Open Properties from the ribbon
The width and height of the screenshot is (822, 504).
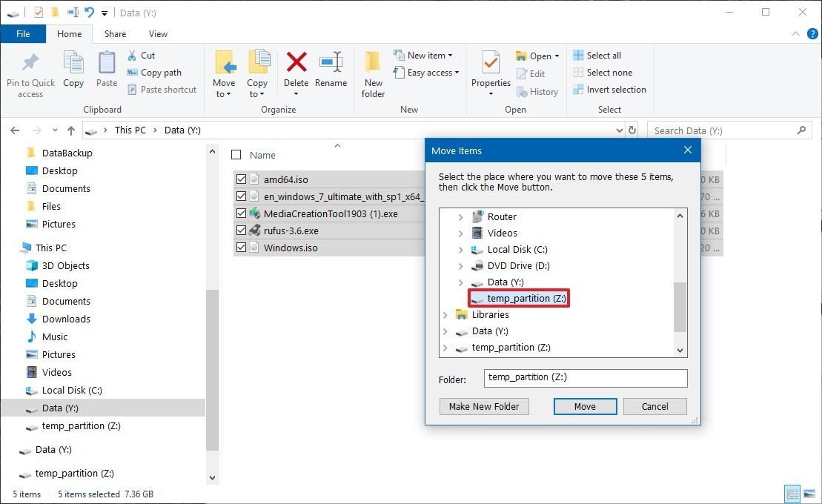pos(491,64)
